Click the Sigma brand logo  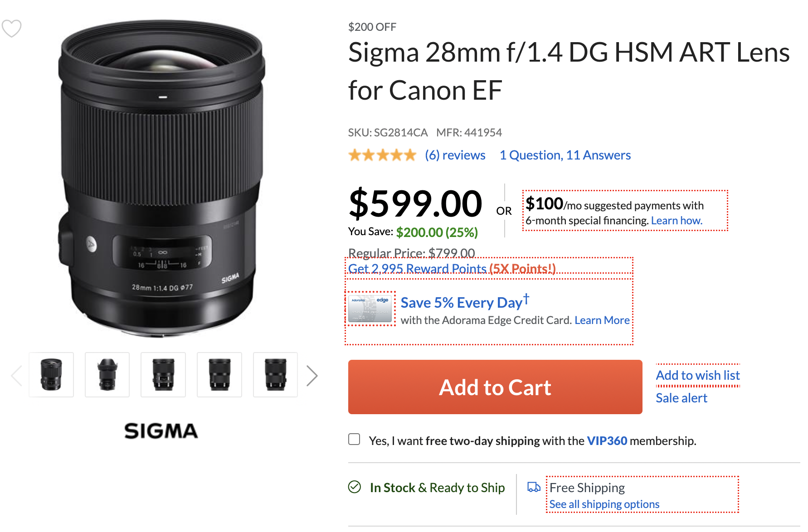[161, 431]
